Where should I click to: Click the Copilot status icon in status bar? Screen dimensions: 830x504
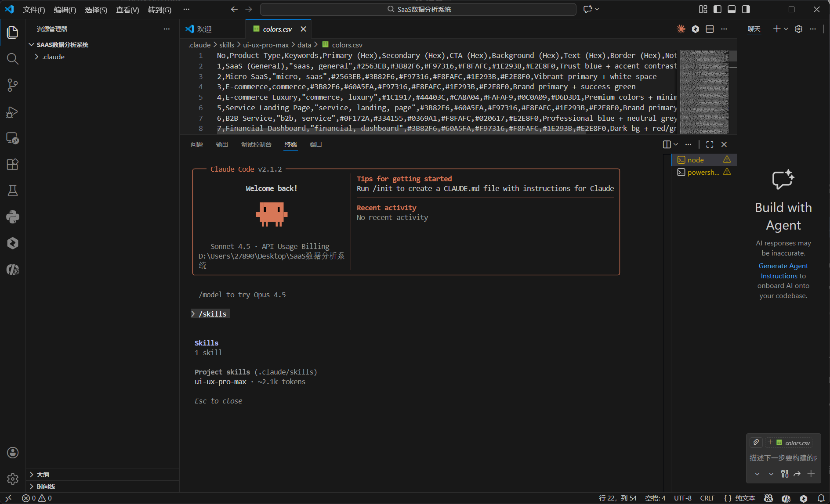tap(768, 498)
